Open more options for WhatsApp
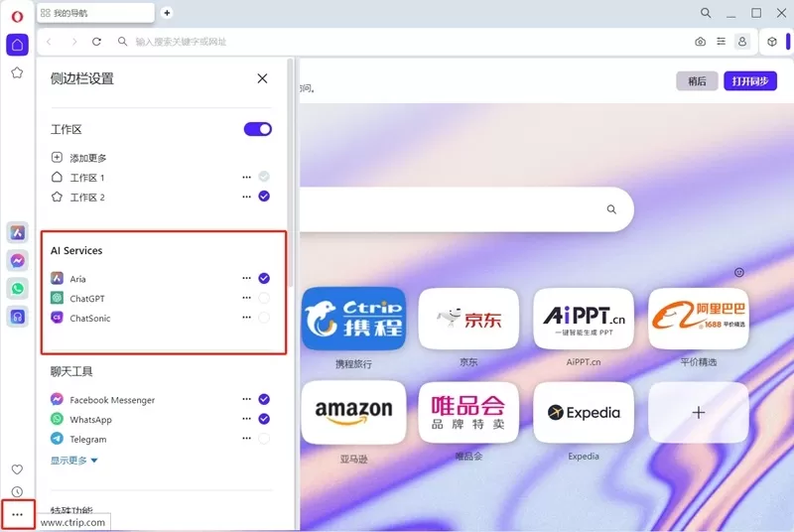The image size is (794, 532). [246, 419]
